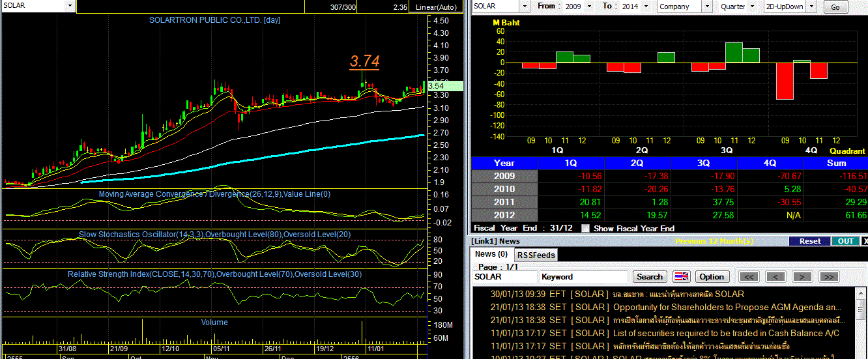The width and height of the screenshot is (868, 359).
Task: Open the Company type dropdown
Action: coord(686,7)
